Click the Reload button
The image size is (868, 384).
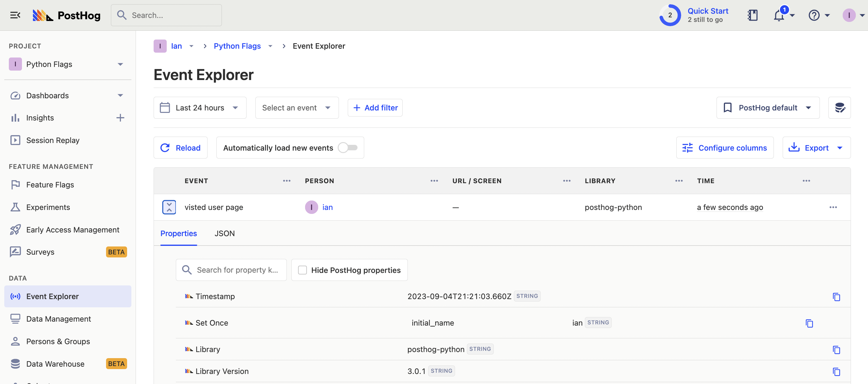click(181, 148)
